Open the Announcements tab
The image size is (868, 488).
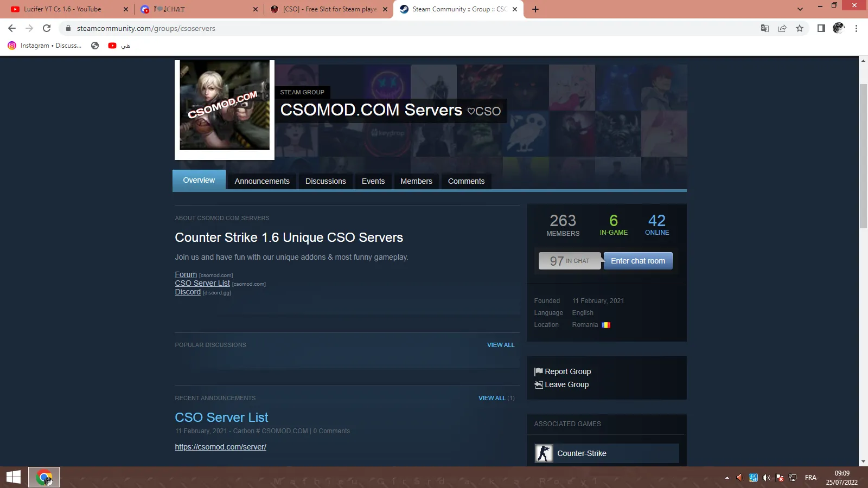(262, 181)
